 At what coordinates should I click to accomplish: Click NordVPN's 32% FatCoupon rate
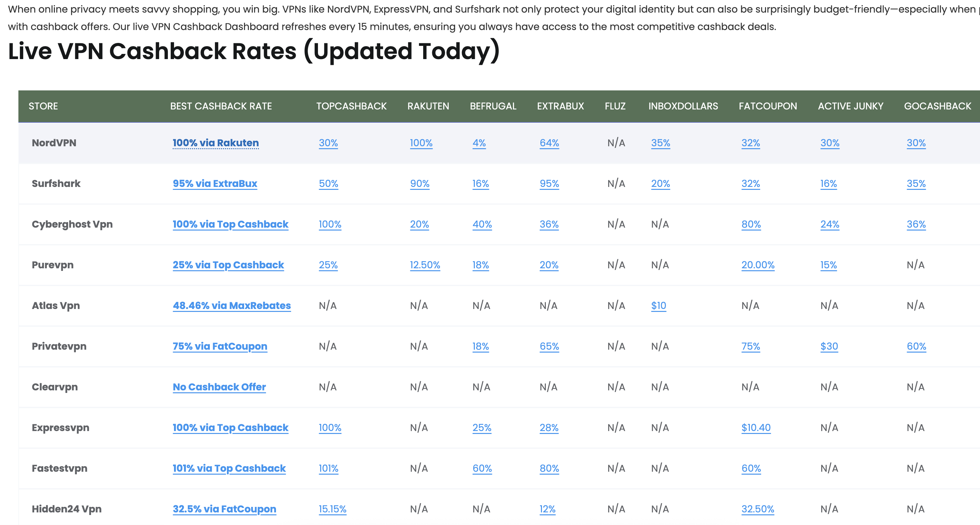750,143
